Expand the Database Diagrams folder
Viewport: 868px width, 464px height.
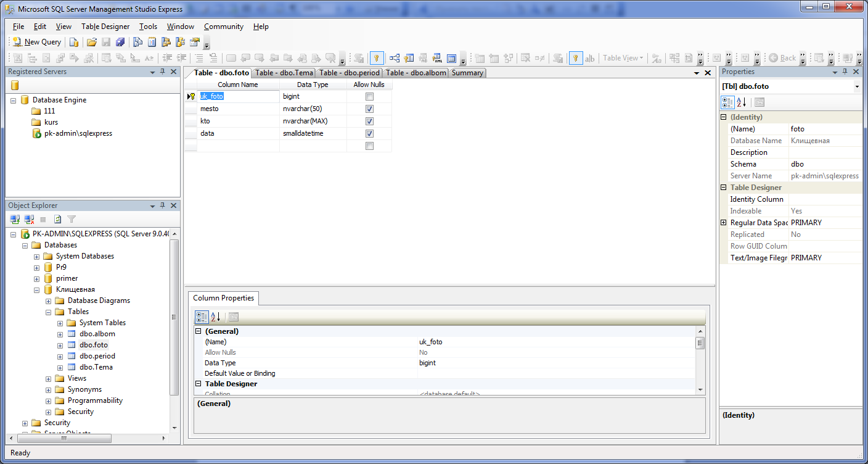pyautogui.click(x=49, y=300)
